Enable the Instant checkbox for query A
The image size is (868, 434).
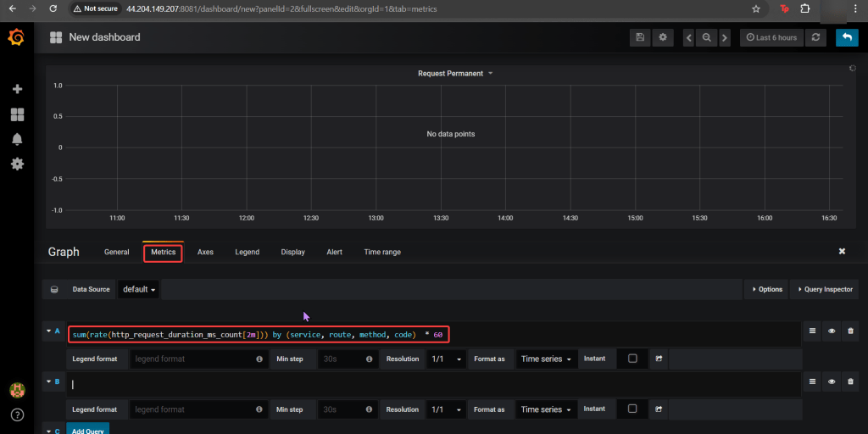pos(632,359)
